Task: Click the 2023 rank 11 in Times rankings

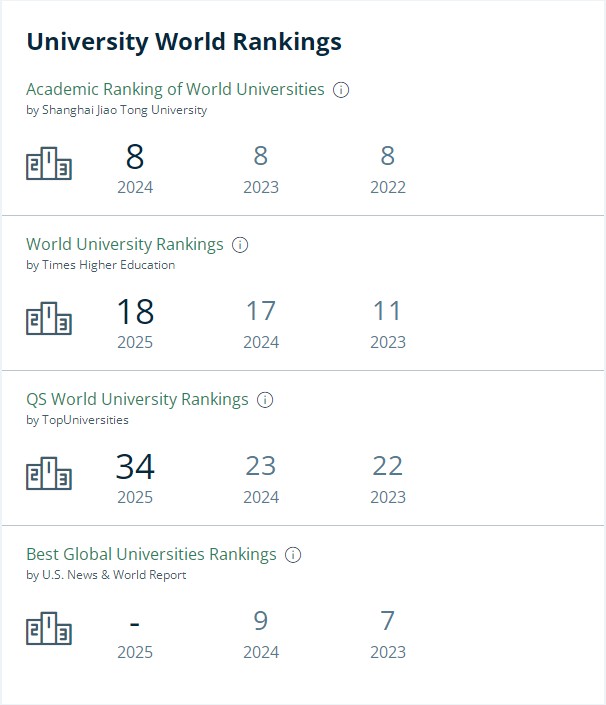Action: (388, 312)
